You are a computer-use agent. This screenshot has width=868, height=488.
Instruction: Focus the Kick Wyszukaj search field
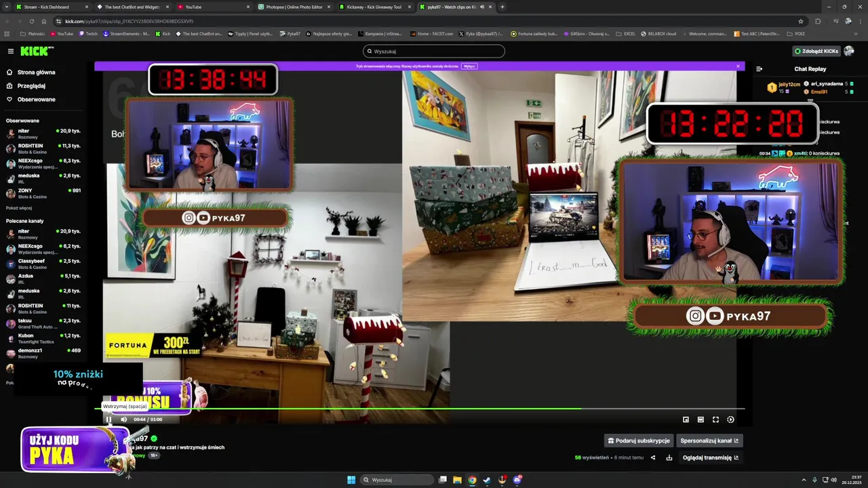point(434,51)
